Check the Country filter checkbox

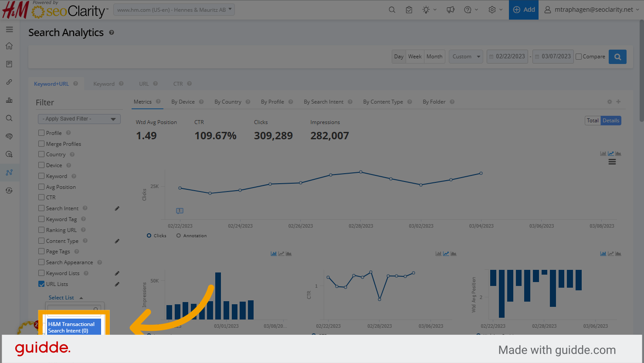[41, 155]
